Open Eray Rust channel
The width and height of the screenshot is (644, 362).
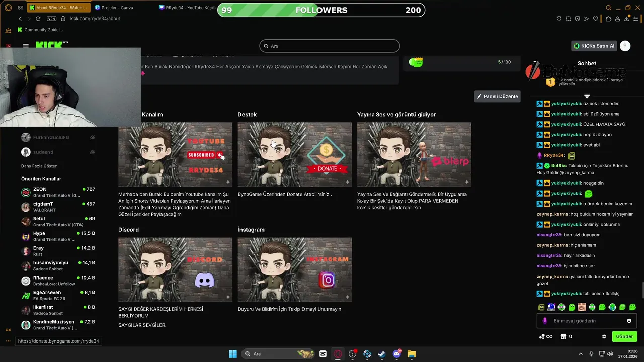(x=58, y=251)
